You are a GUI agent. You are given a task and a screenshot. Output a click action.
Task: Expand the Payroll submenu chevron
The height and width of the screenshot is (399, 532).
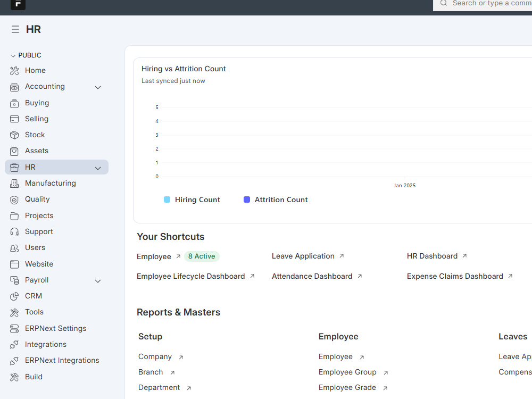(98, 281)
